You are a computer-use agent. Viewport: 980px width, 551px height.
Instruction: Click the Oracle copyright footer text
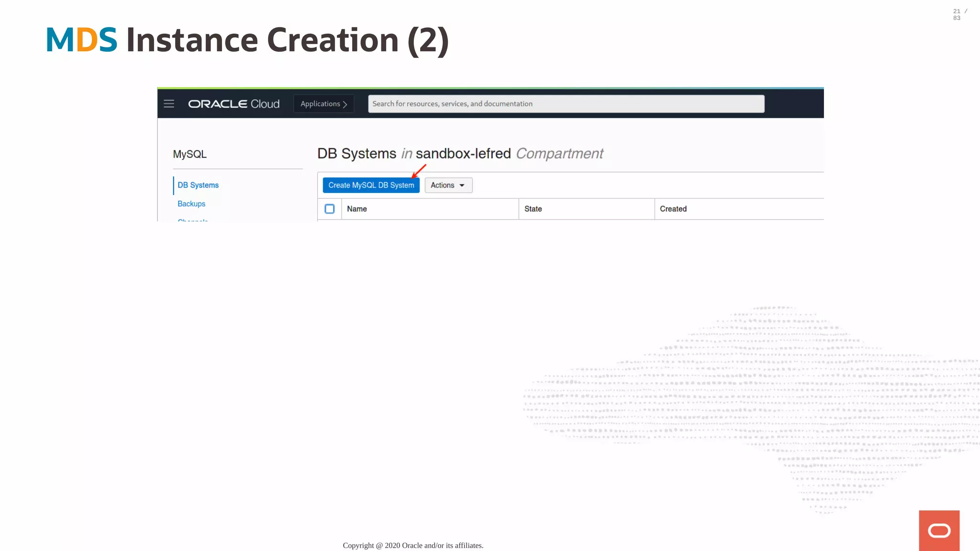tap(413, 545)
